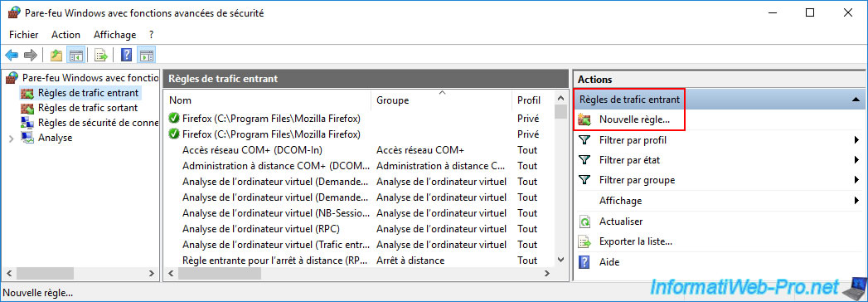Image resolution: width=868 pixels, height=302 pixels.
Task: Open the Fichier menu
Action: [x=24, y=34]
